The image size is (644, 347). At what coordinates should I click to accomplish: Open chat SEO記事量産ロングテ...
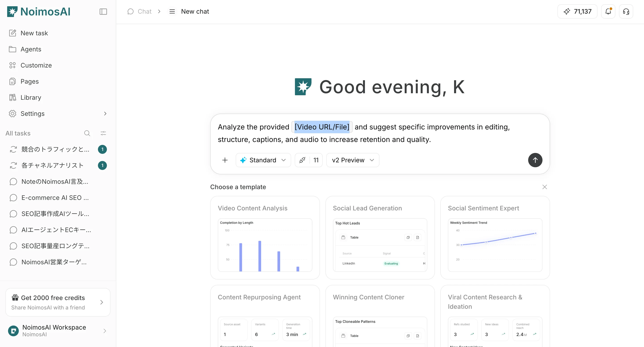click(58, 246)
